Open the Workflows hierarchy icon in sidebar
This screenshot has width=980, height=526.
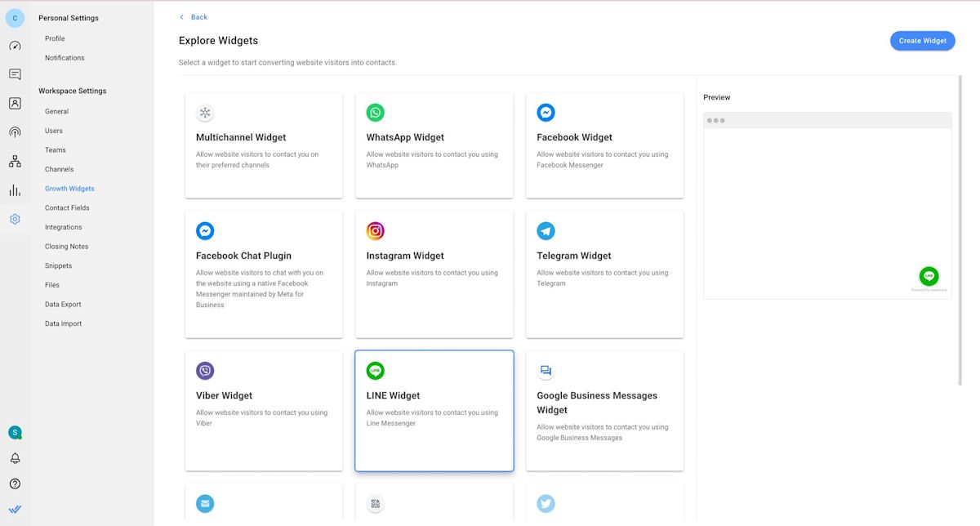(15, 162)
